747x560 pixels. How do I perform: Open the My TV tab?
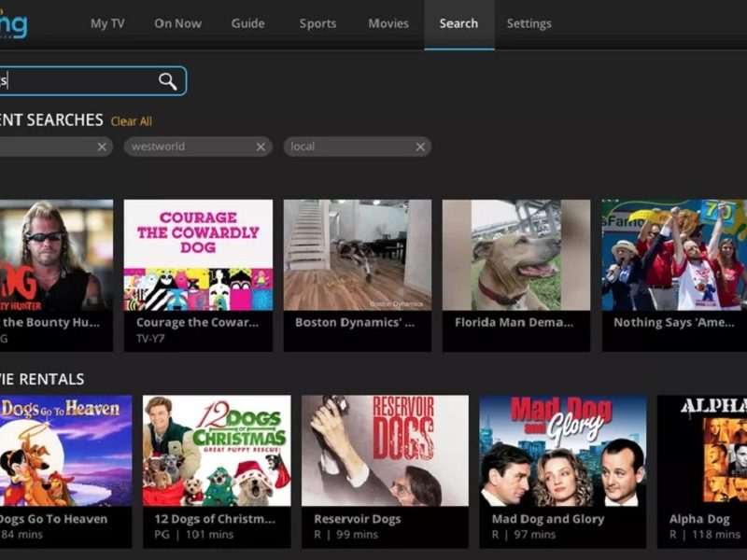(107, 23)
